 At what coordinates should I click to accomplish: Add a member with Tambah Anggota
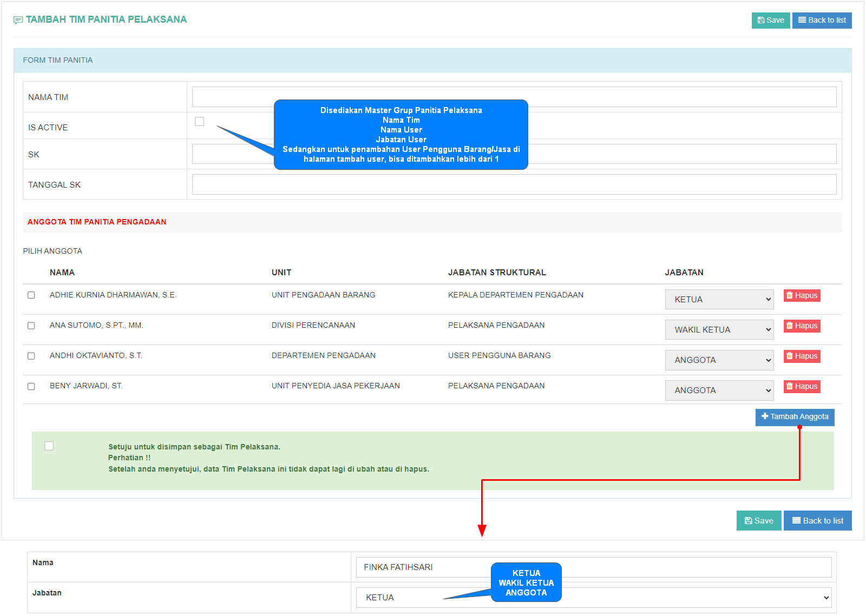(795, 417)
